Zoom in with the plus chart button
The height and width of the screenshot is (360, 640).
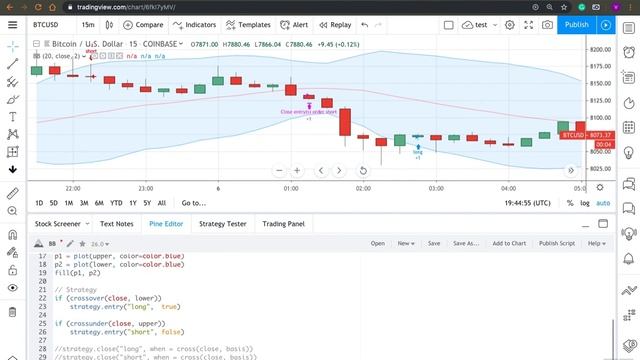[x=297, y=171]
